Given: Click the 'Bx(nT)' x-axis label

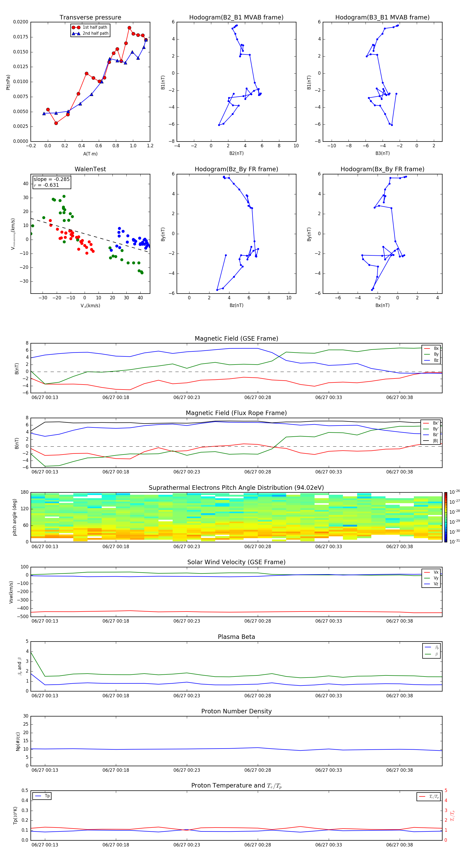Looking at the screenshot, I should tap(382, 305).
